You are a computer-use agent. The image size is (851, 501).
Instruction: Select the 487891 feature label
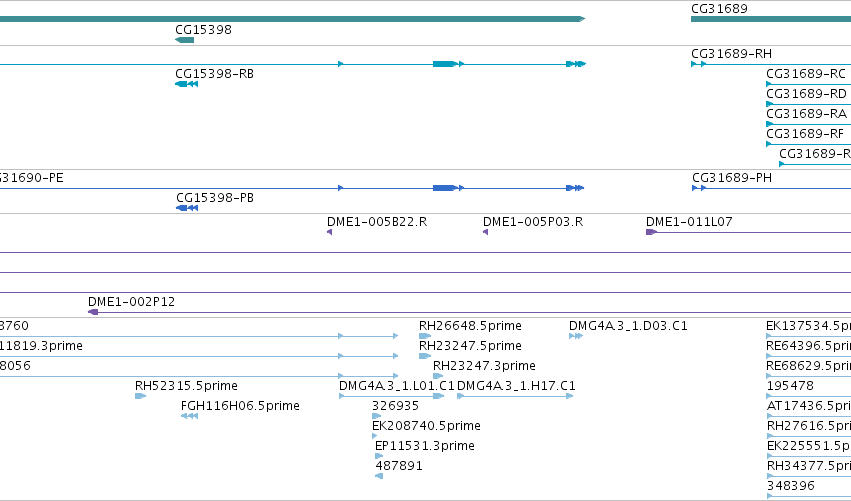tap(399, 466)
